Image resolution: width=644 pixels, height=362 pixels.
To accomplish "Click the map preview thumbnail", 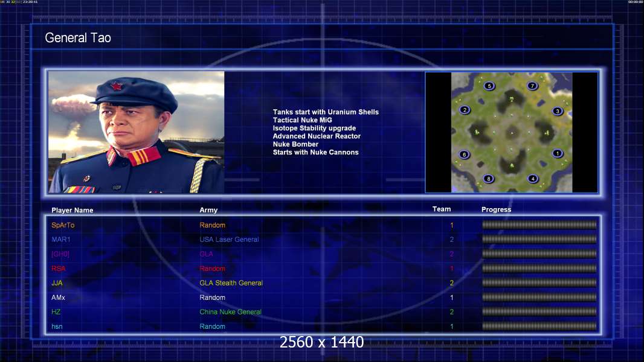I will [511, 132].
